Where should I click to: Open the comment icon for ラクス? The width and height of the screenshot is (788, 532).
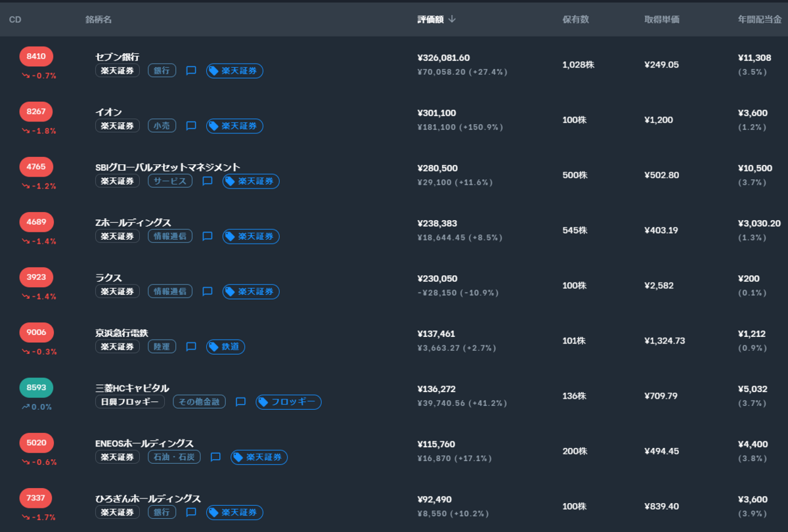pyautogui.click(x=208, y=291)
